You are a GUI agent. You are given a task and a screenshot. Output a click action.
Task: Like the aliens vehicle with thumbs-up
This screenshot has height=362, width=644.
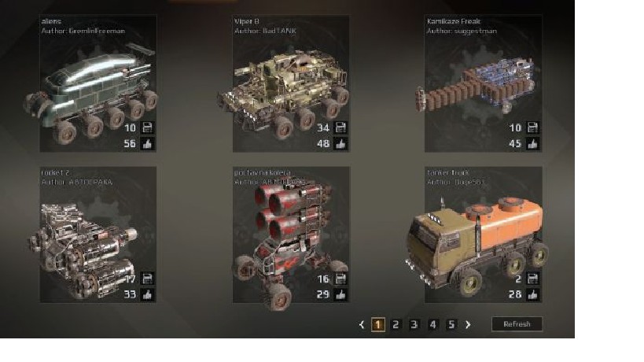[147, 144]
